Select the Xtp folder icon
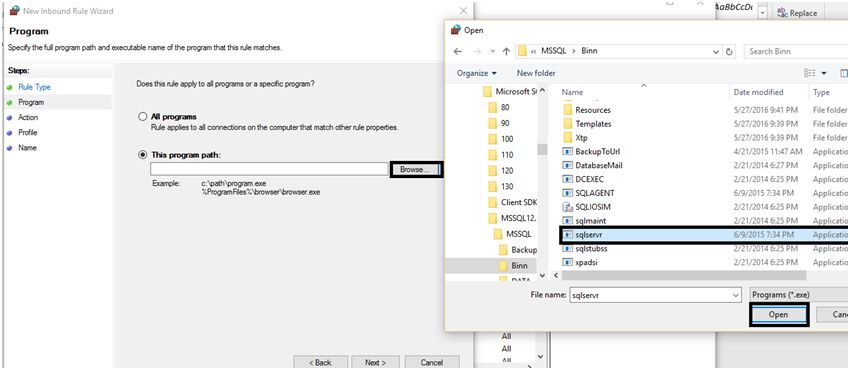This screenshot has height=370, width=850. coord(568,138)
